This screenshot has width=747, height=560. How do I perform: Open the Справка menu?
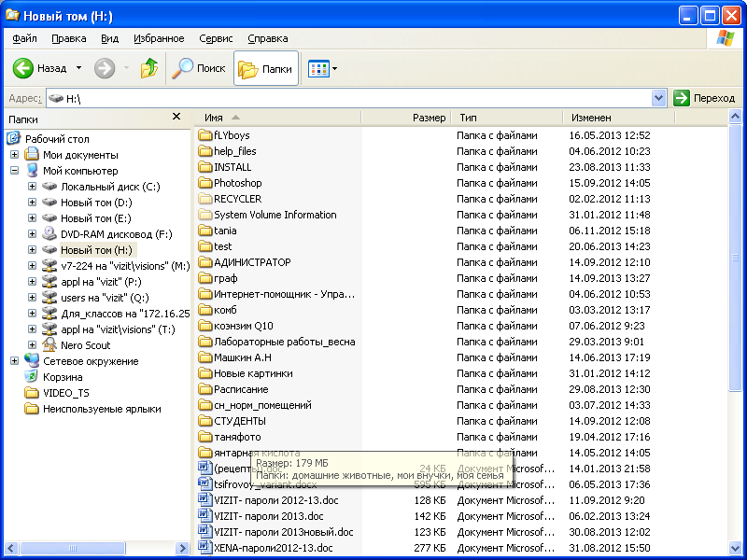pyautogui.click(x=268, y=38)
